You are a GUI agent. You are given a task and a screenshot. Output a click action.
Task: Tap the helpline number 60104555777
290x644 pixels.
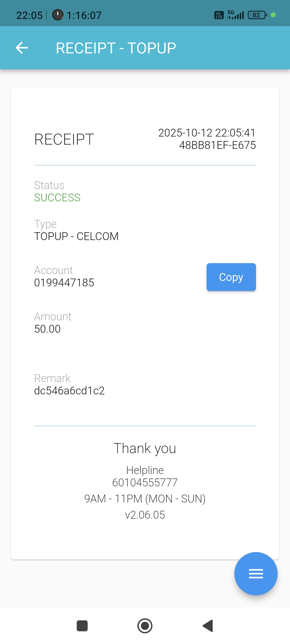(145, 482)
